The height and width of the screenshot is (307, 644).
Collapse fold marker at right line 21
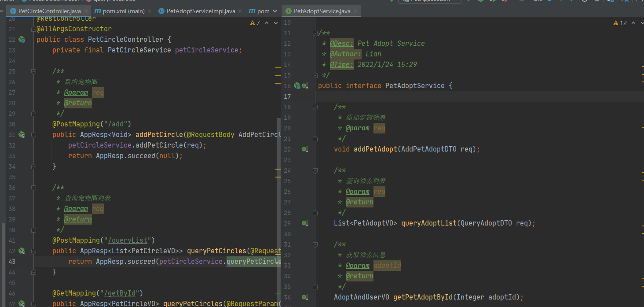315,138
